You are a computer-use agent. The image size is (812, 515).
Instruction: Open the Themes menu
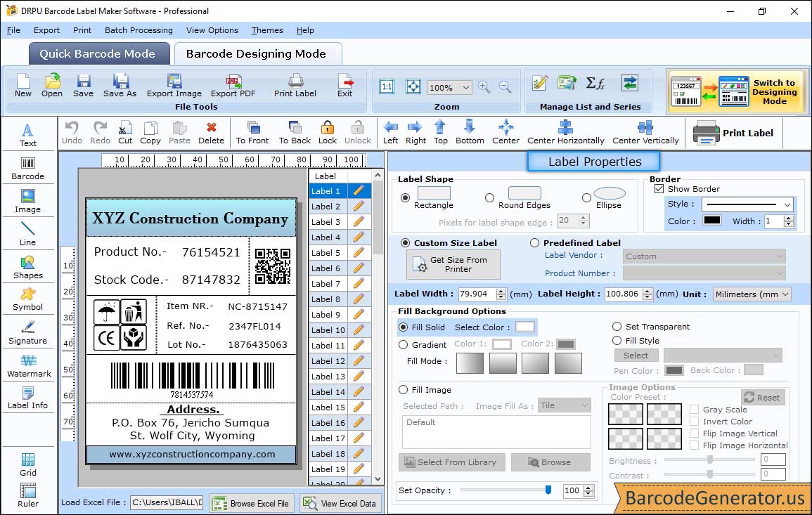pyautogui.click(x=267, y=30)
